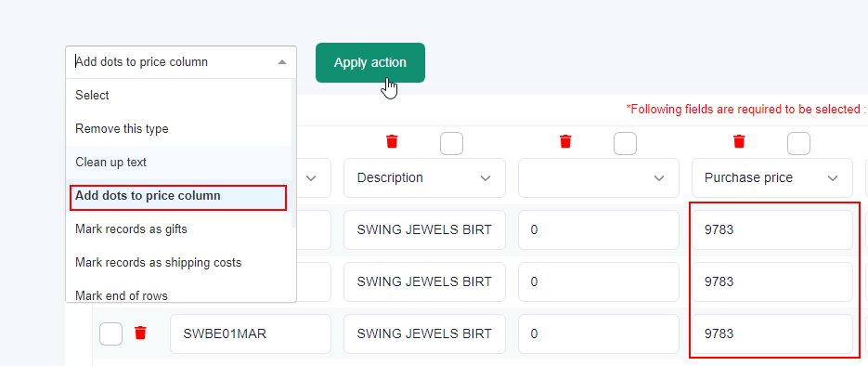Delete the SWBE01MAR row using trash icon
868x366 pixels.
140,333
